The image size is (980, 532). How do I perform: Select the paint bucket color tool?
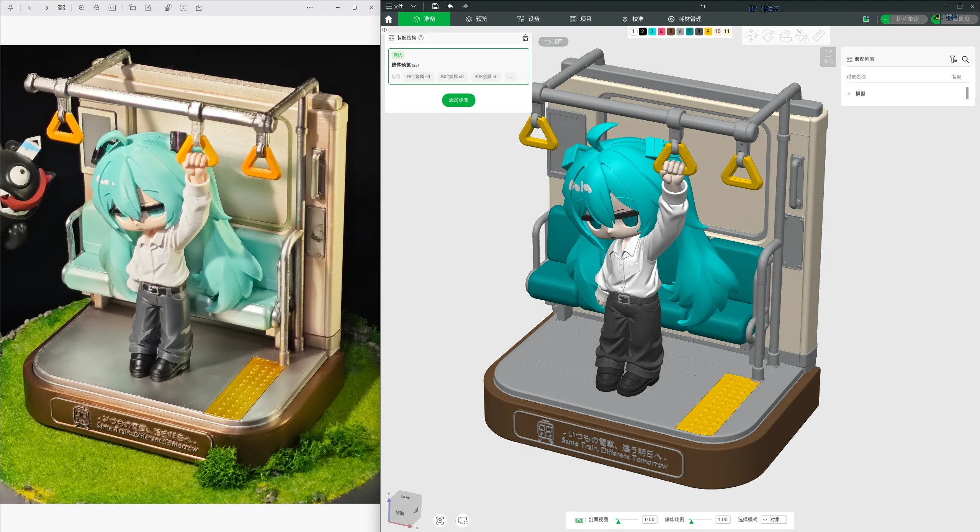point(802,36)
